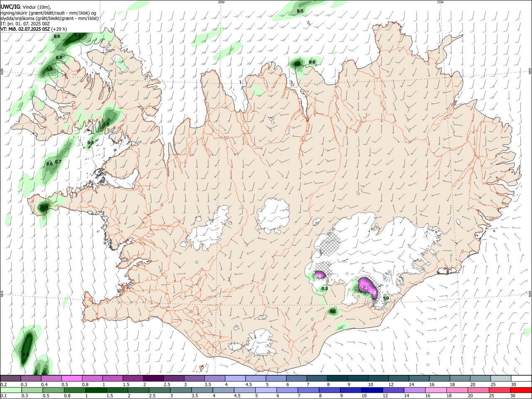The image size is (532, 399).
Task: Click the 0.5 rain value at top edge offshore
Action: pyautogui.click(x=300, y=11)
